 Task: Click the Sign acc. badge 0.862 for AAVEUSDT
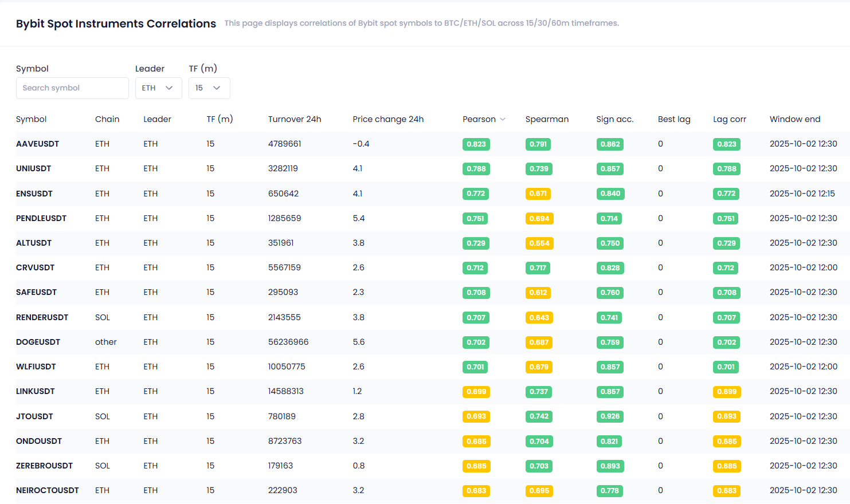pos(610,144)
